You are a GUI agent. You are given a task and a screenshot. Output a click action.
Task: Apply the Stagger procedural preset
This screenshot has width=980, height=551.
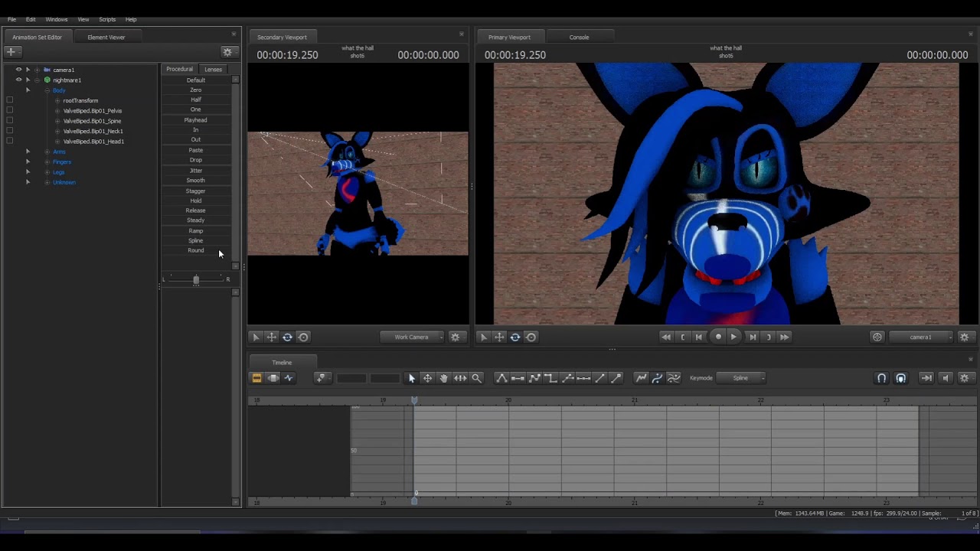196,191
